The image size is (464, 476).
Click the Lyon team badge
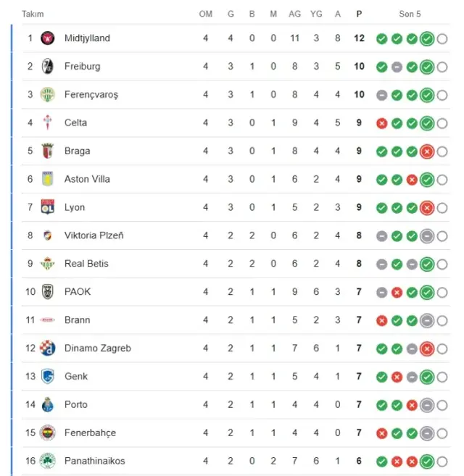coord(48,207)
